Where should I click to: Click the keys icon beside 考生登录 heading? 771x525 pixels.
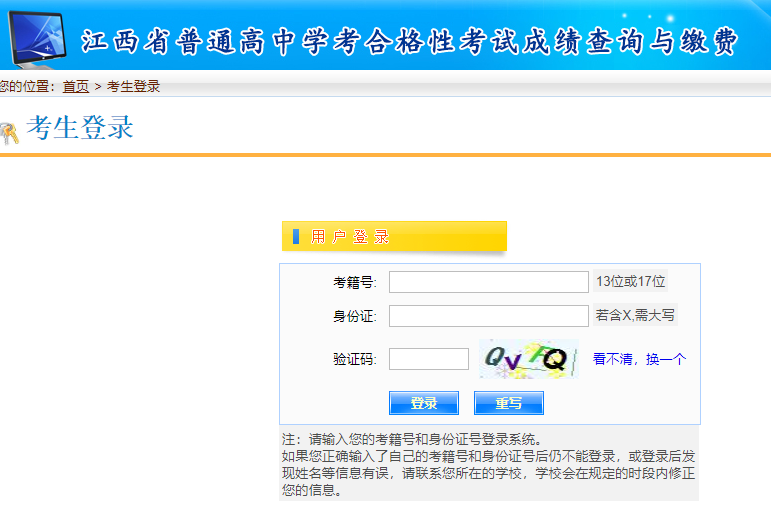[9, 132]
